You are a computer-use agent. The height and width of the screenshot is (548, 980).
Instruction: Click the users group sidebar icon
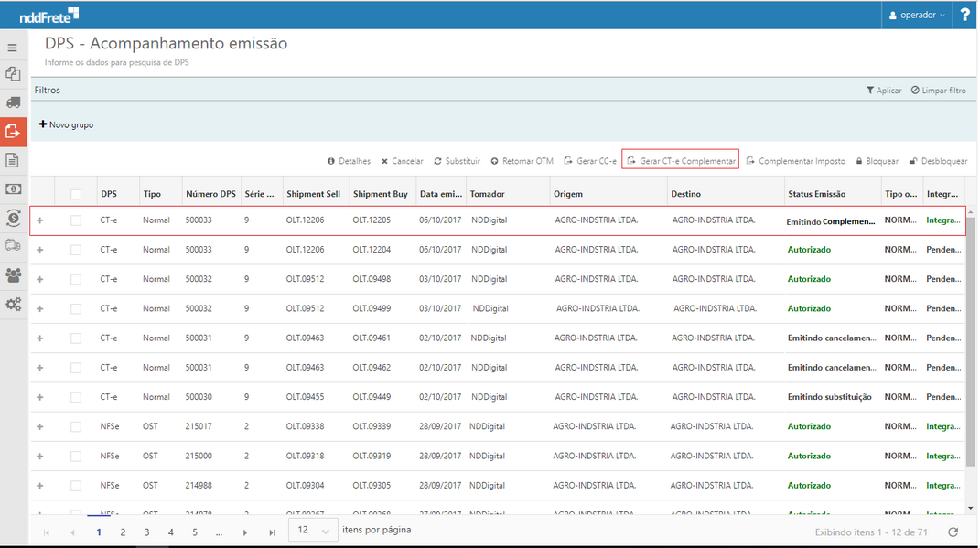click(x=13, y=274)
